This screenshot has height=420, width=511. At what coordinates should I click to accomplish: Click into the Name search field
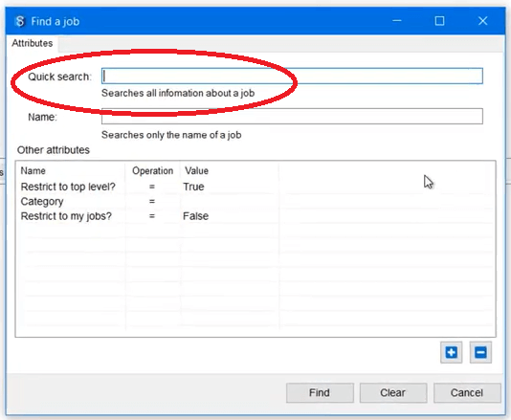pos(292,117)
